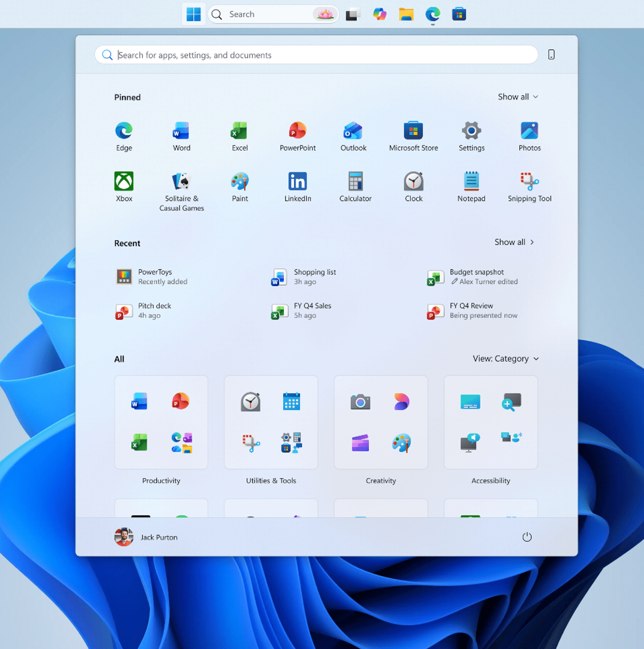The height and width of the screenshot is (649, 644).
Task: Open the recent Pitch deck presentation
Action: tap(143, 310)
